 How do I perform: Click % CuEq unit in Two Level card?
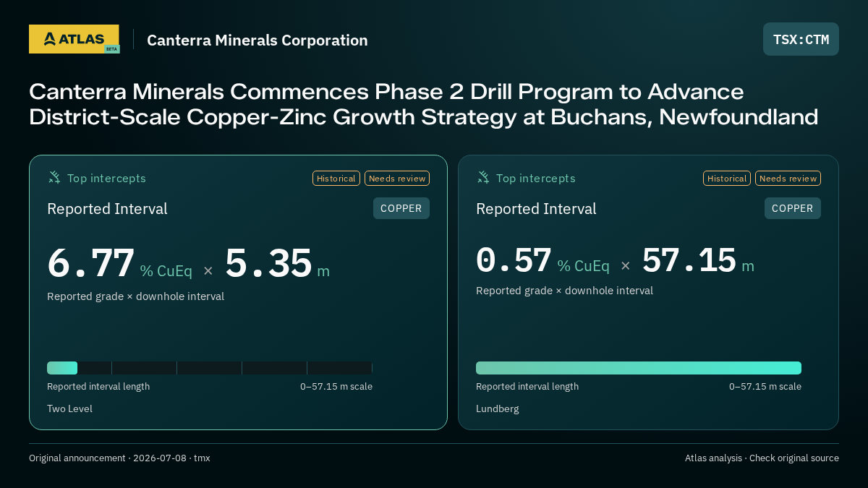click(166, 271)
